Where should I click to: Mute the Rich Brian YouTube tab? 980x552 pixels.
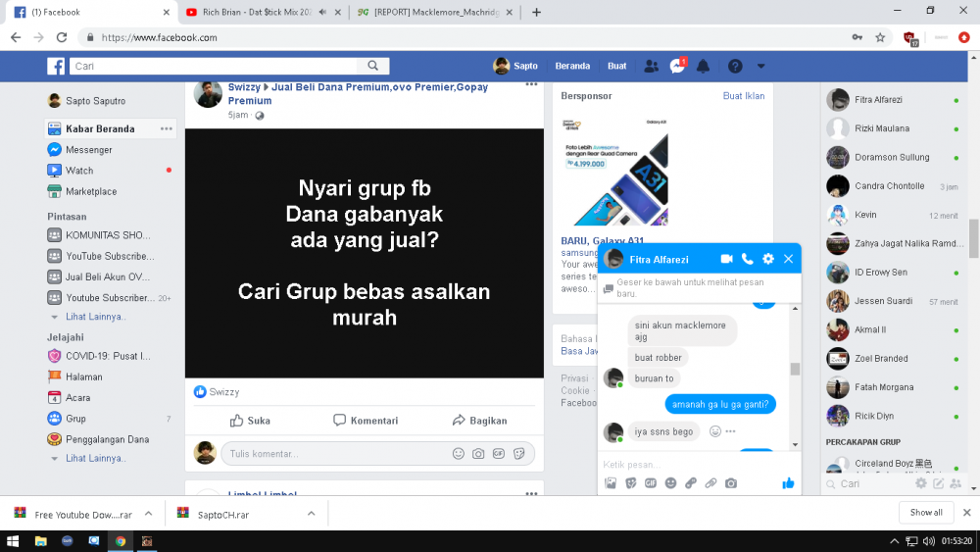pyautogui.click(x=322, y=12)
